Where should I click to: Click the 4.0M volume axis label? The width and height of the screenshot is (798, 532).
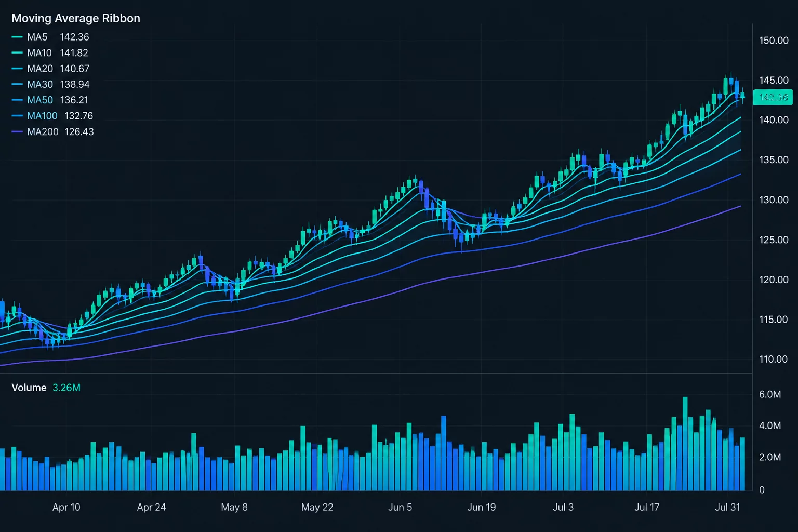point(770,425)
